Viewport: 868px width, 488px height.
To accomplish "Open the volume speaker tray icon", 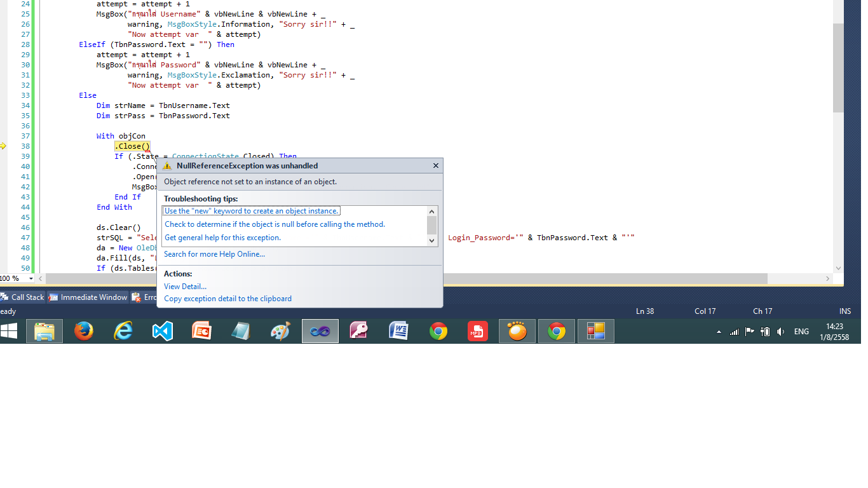I will tap(781, 332).
